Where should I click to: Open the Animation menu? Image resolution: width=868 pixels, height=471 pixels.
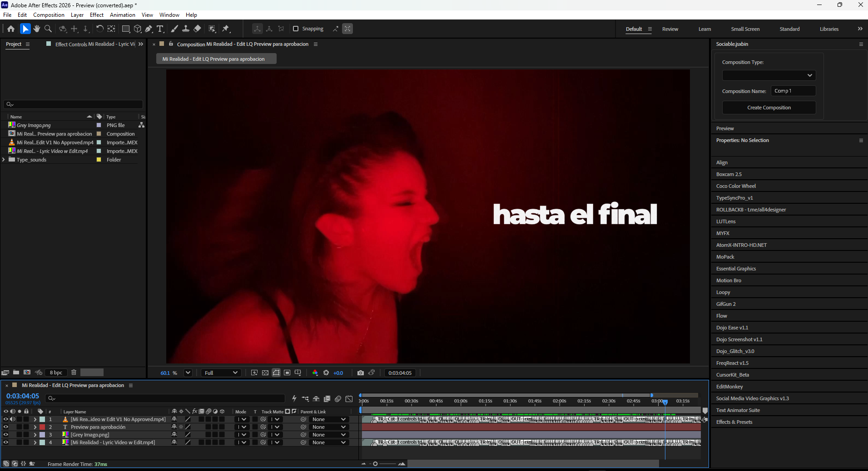click(123, 15)
